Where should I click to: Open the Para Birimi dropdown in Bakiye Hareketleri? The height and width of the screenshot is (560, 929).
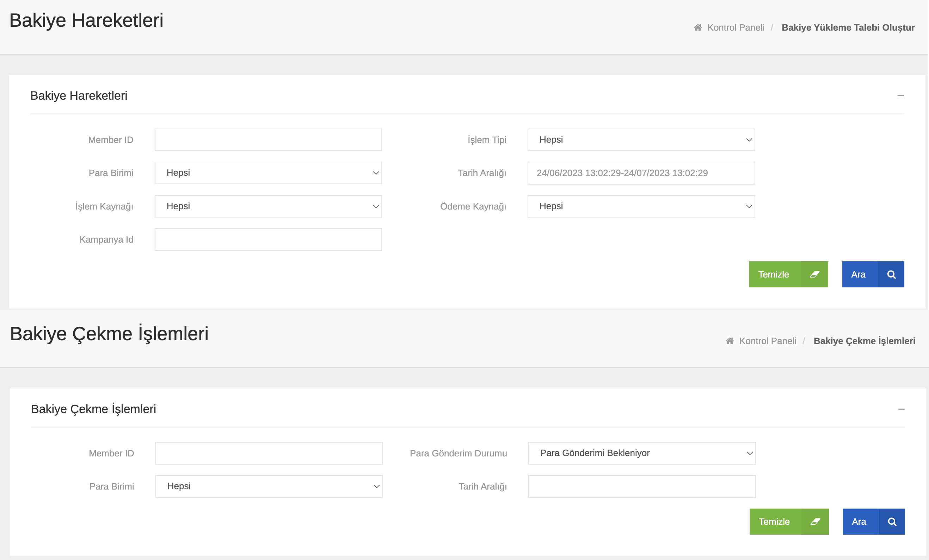click(268, 173)
